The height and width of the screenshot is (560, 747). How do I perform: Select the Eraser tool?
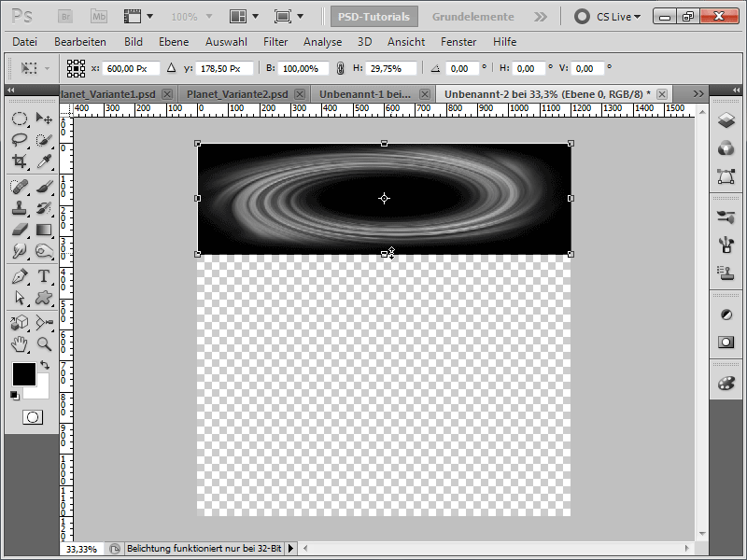tap(20, 230)
